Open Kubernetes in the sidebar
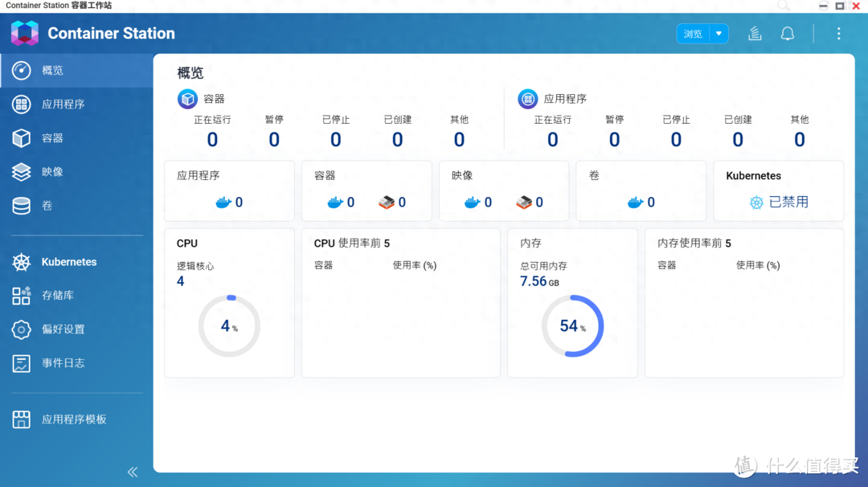 [76, 262]
